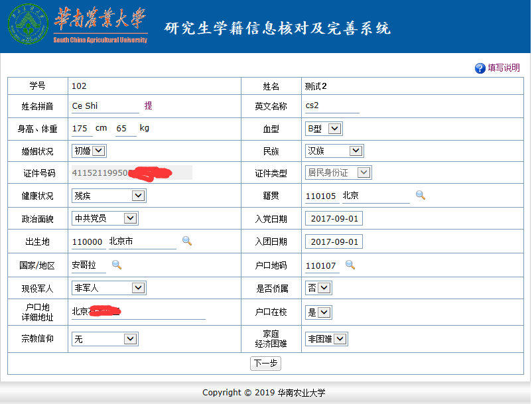Click 户口地码 lookup magnifier icon
This screenshot has width=532, height=404.
click(x=350, y=265)
